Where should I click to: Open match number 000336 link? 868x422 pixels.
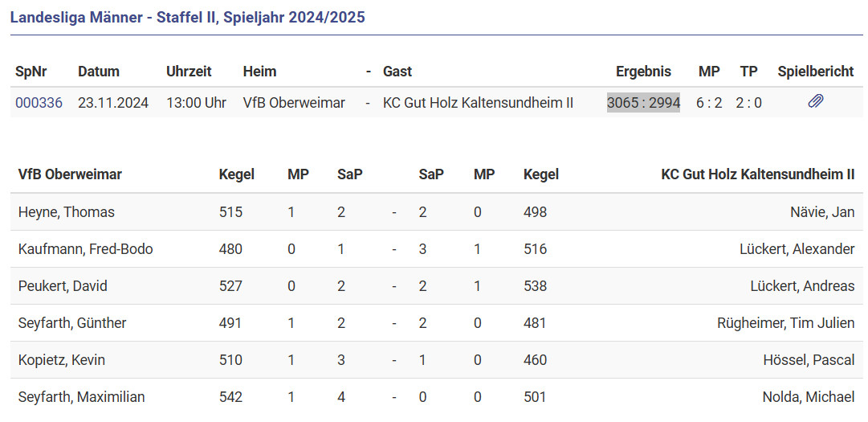coord(39,103)
